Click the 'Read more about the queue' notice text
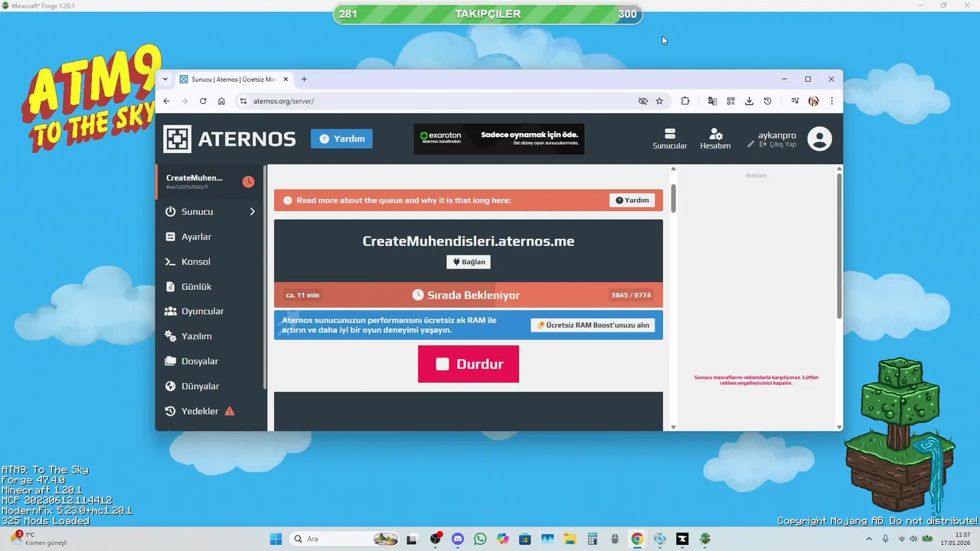This screenshot has height=551, width=980. 403,201
